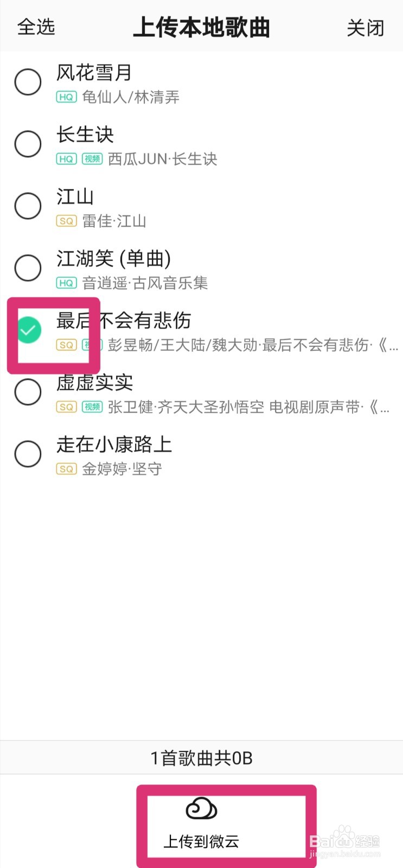Click the 视频 badge under 长生诀

coord(92,159)
